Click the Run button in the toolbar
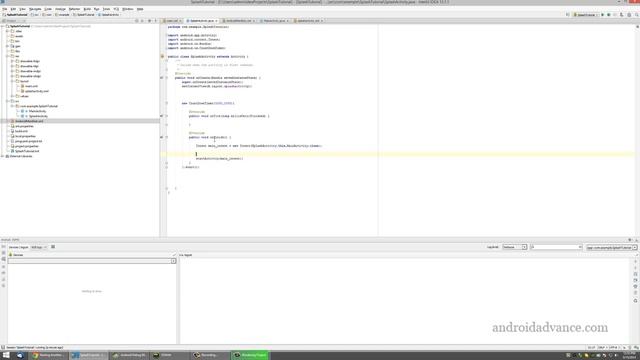The height and width of the screenshot is (360, 640). coord(602,15)
